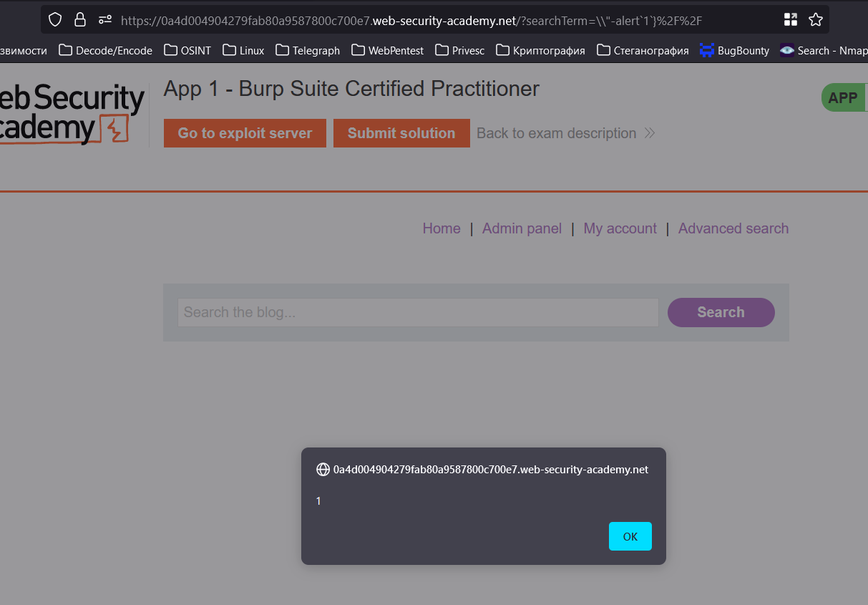868x605 pixels.
Task: Open the Privesc bookmarks folder
Action: 460,50
